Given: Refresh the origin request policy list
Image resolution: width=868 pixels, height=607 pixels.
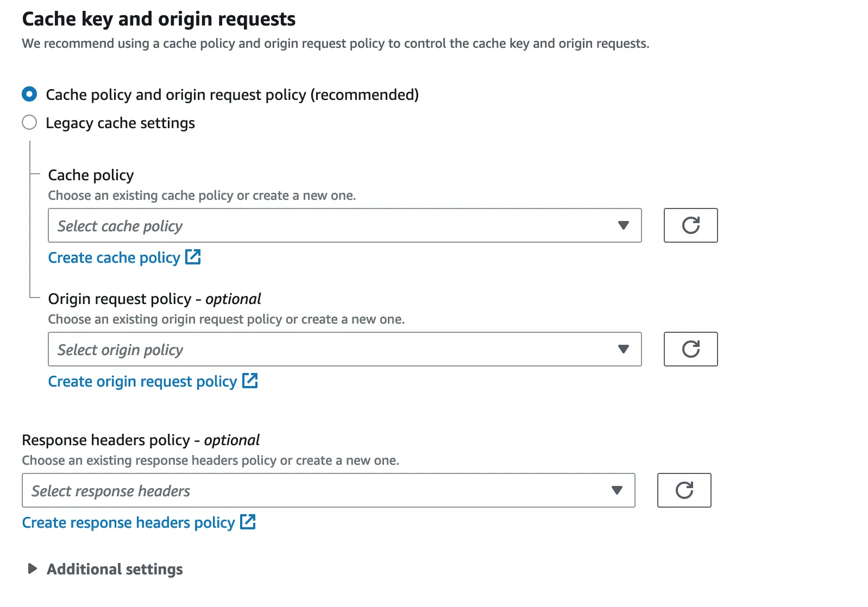Looking at the screenshot, I should pyautogui.click(x=690, y=349).
